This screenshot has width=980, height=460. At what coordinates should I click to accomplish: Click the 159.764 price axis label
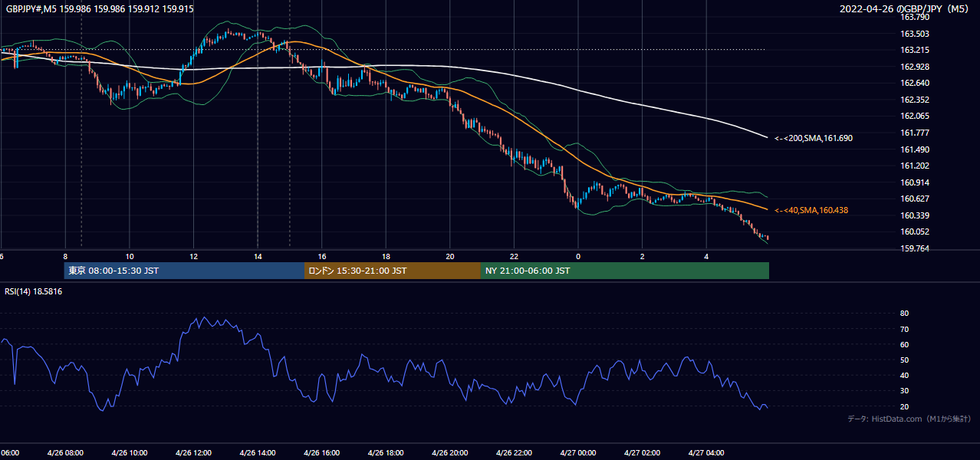point(915,248)
